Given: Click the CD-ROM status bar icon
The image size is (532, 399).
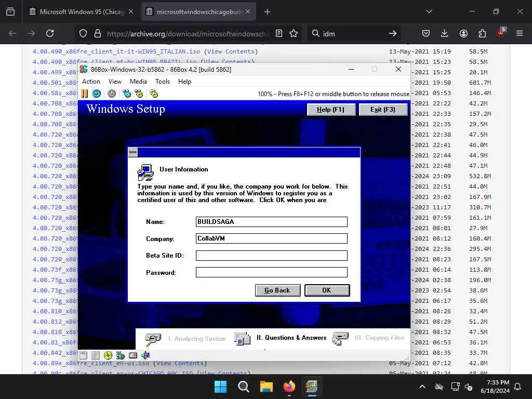Looking at the screenshot, I should click(108, 355).
